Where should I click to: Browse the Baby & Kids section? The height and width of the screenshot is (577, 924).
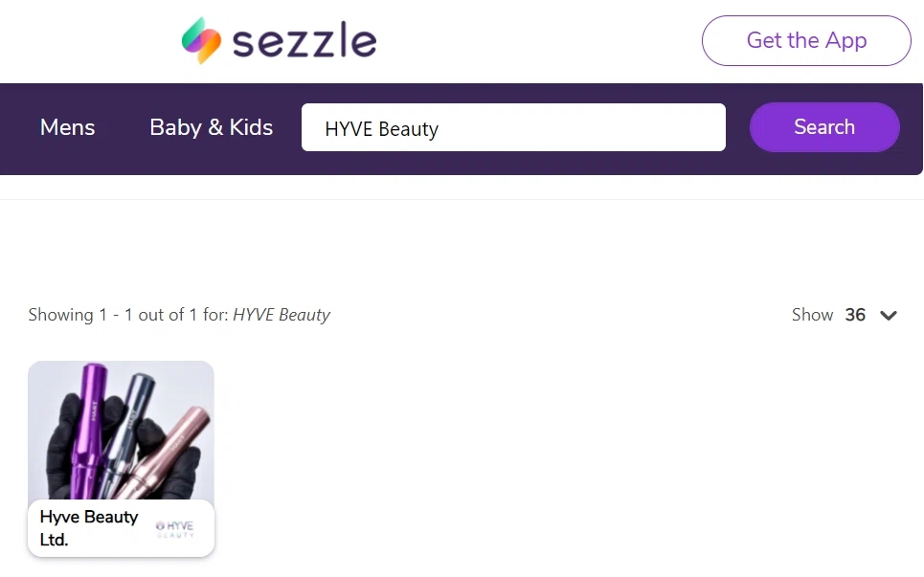click(211, 127)
